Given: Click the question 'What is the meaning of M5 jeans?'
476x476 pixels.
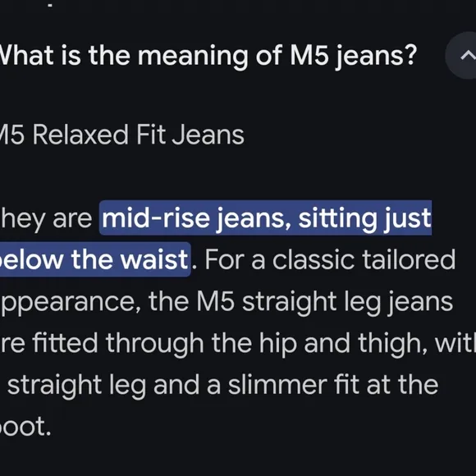Looking at the screenshot, I should point(208,56).
